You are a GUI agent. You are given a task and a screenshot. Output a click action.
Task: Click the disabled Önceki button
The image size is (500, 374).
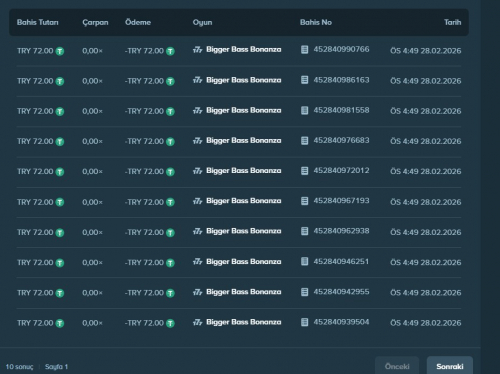pyautogui.click(x=397, y=366)
